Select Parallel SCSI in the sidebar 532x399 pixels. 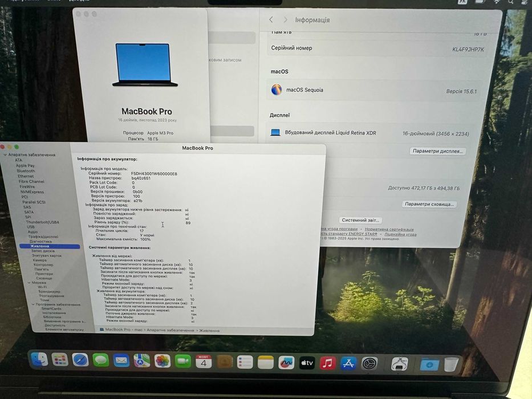pos(34,202)
